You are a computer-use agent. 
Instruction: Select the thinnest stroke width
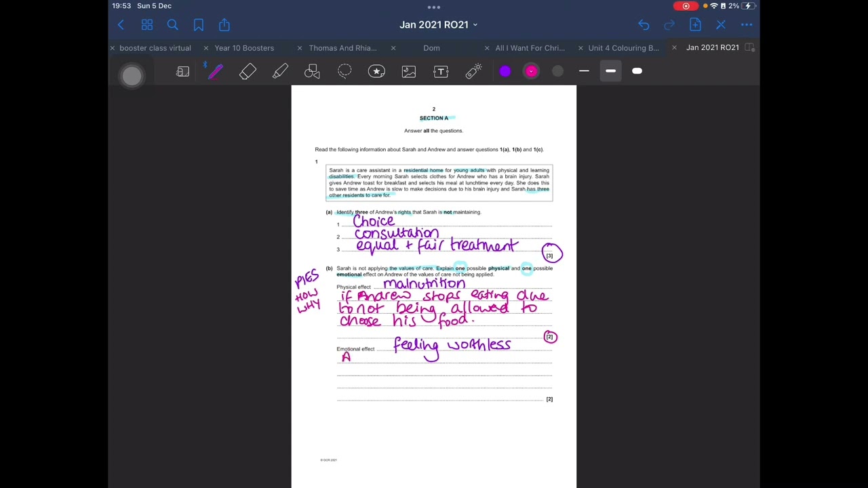(584, 71)
